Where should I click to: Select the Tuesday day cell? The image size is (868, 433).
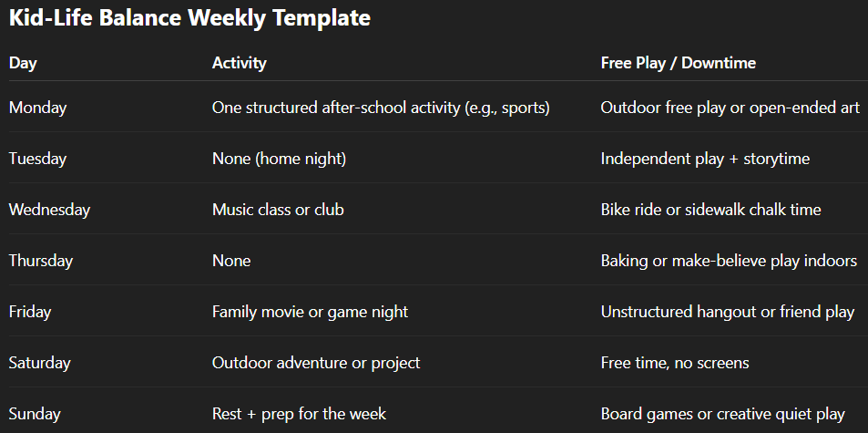(37, 159)
